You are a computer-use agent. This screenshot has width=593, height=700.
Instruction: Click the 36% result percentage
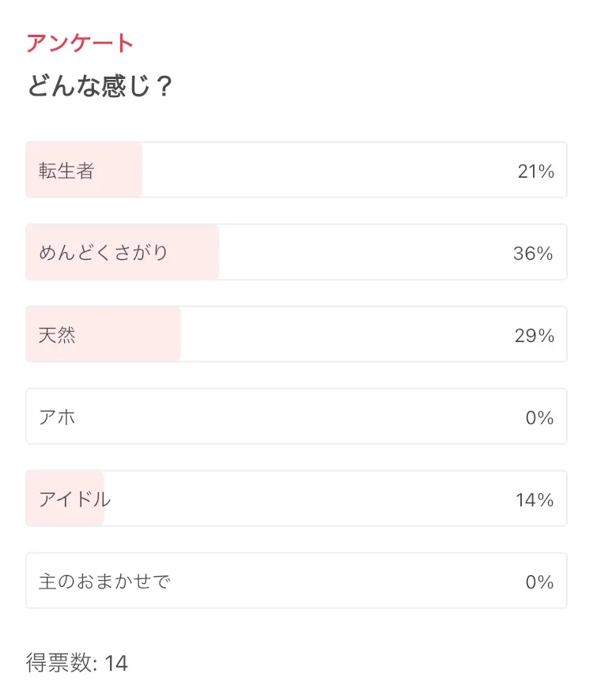click(x=533, y=254)
